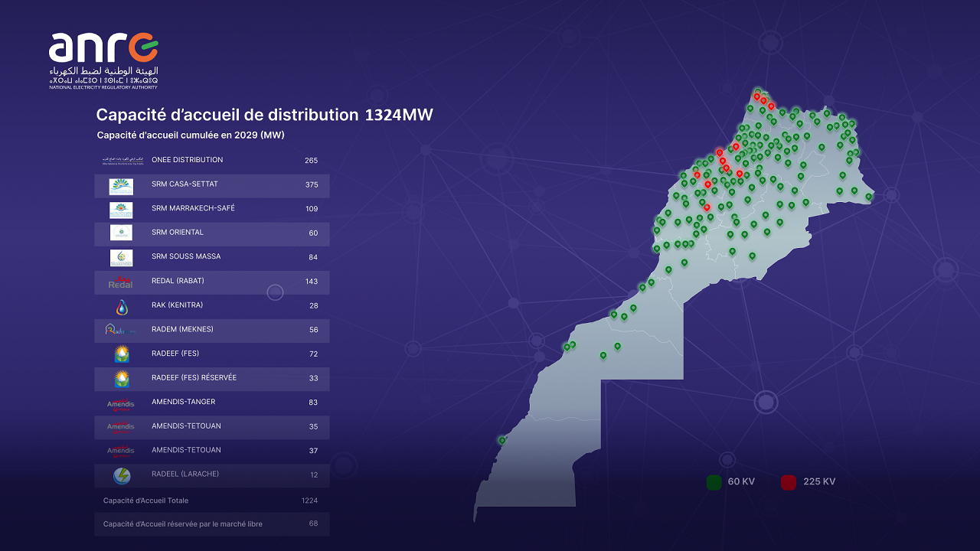Click the SRM Souss Massa logo
Screen dimensions: 980x551
(121, 257)
